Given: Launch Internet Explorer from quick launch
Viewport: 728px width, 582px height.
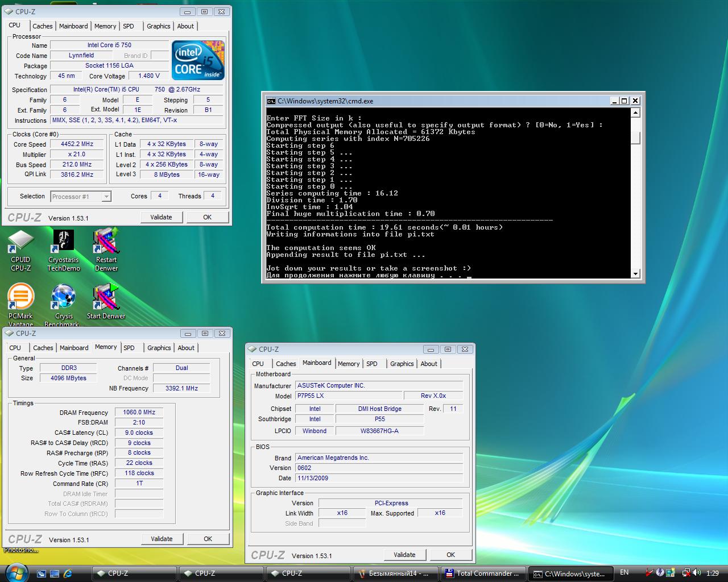Looking at the screenshot, I should [x=68, y=573].
